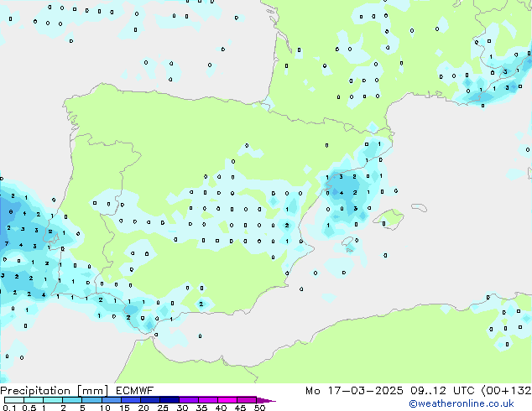
Task: Click the 40 to 45 mm magenta swatch
Action: click(x=227, y=400)
